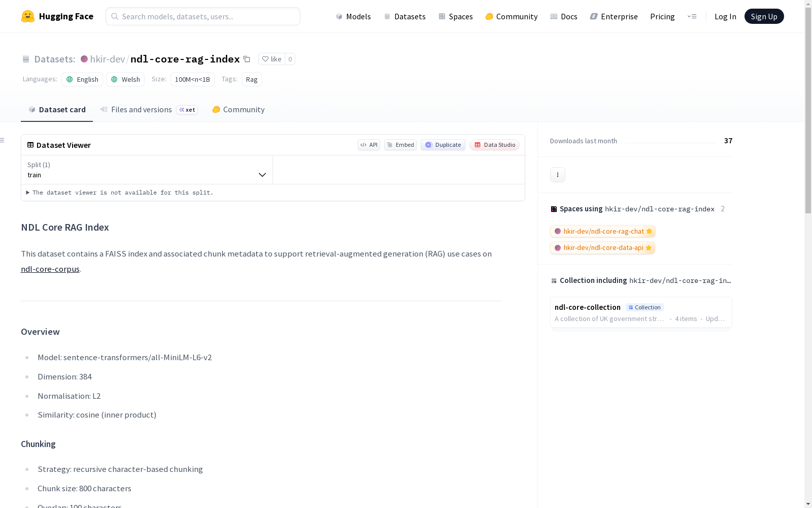Screen dimensions: 812x508
Task: Click the Rag tag
Action: [x=252, y=79]
